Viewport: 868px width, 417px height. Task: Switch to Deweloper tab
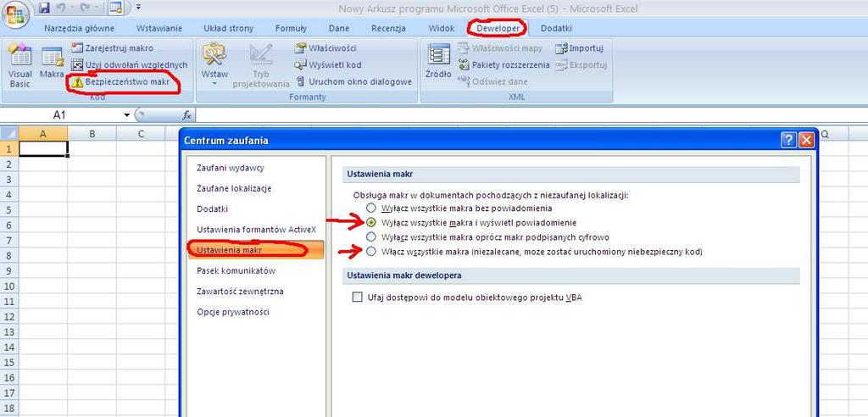[498, 28]
